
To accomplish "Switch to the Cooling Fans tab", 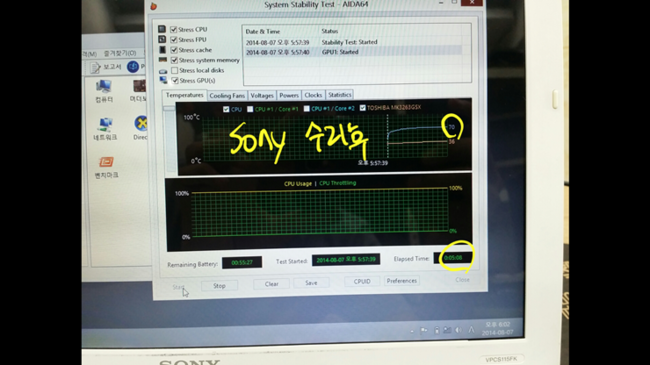I will [227, 95].
